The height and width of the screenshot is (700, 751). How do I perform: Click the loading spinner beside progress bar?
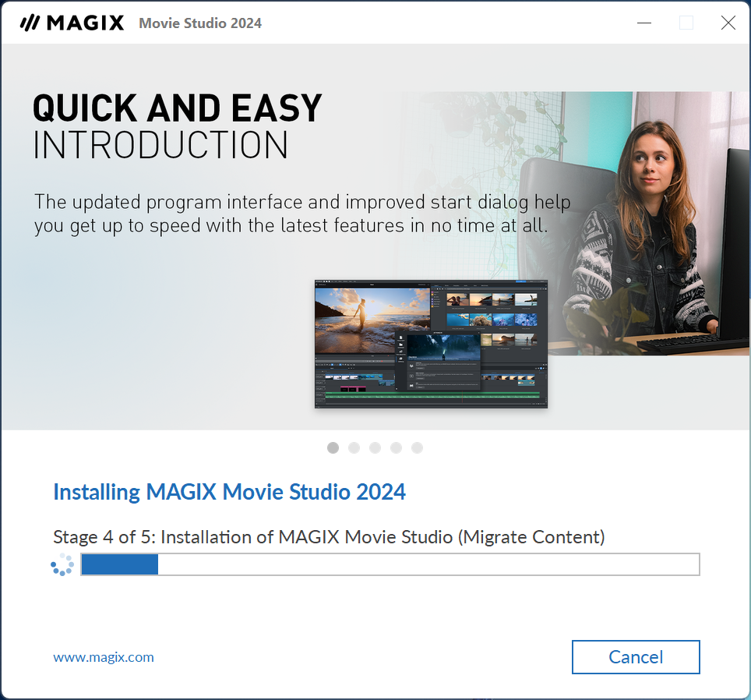(x=62, y=564)
